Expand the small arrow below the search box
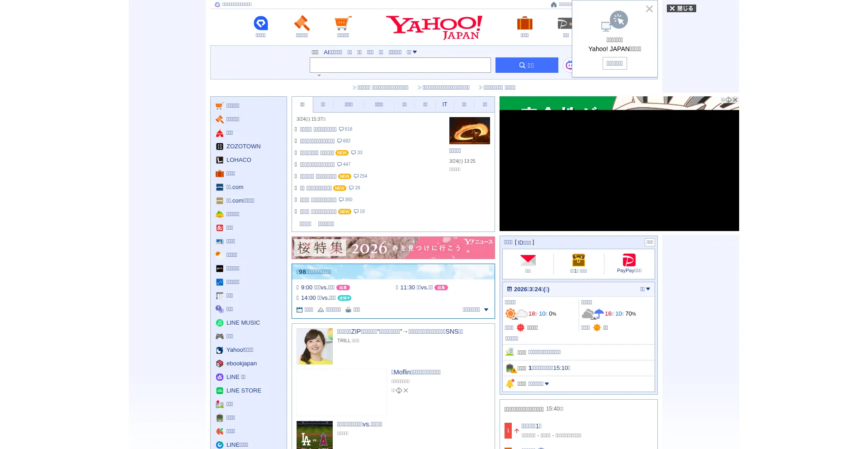Image resolution: width=868 pixels, height=449 pixels. (x=319, y=76)
